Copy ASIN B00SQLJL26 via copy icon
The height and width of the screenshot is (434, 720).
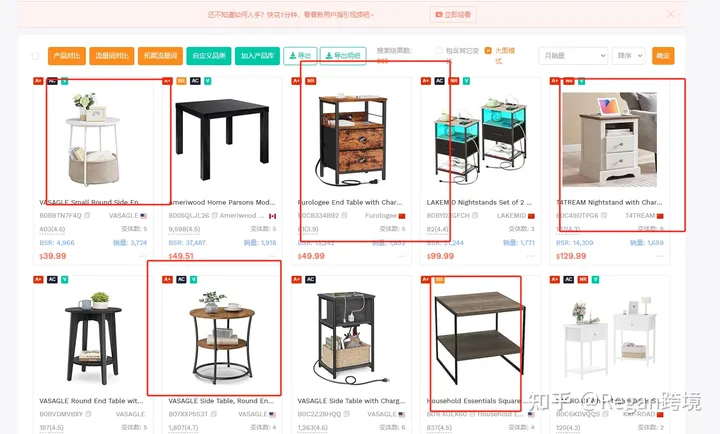point(214,215)
